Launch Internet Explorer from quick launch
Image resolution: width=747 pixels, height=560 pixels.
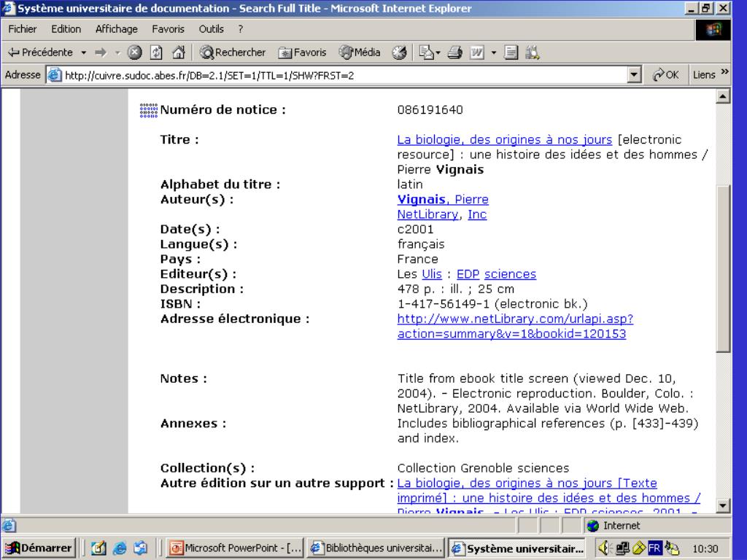click(x=119, y=548)
